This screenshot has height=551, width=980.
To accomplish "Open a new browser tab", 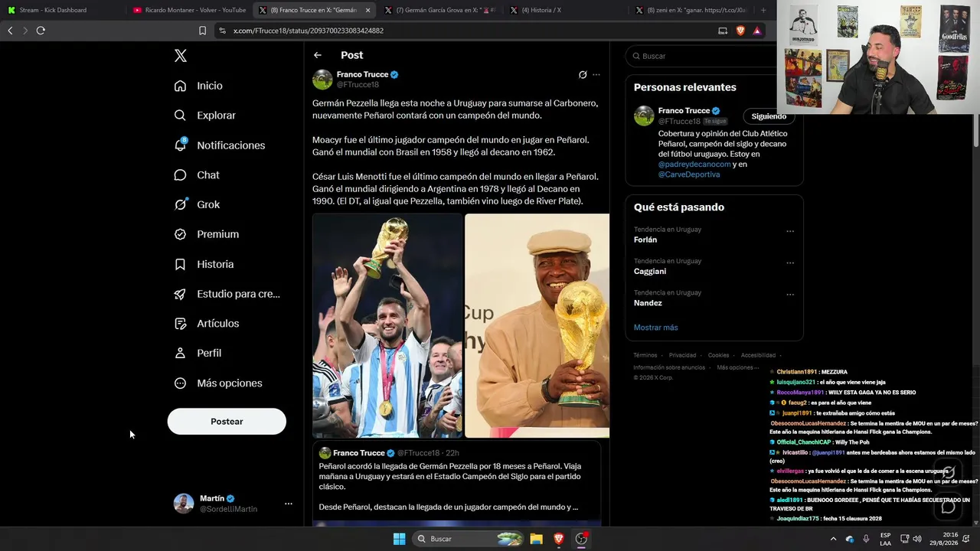I will 763,10.
